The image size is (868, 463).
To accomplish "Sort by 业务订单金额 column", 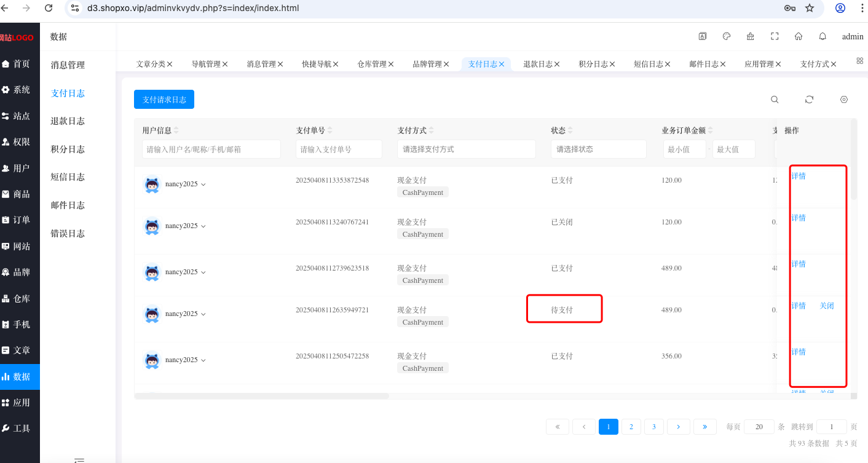I will tap(711, 130).
